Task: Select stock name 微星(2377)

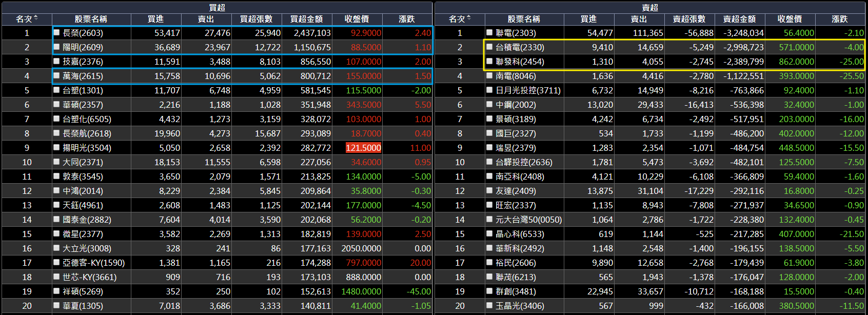Action: coord(83,234)
